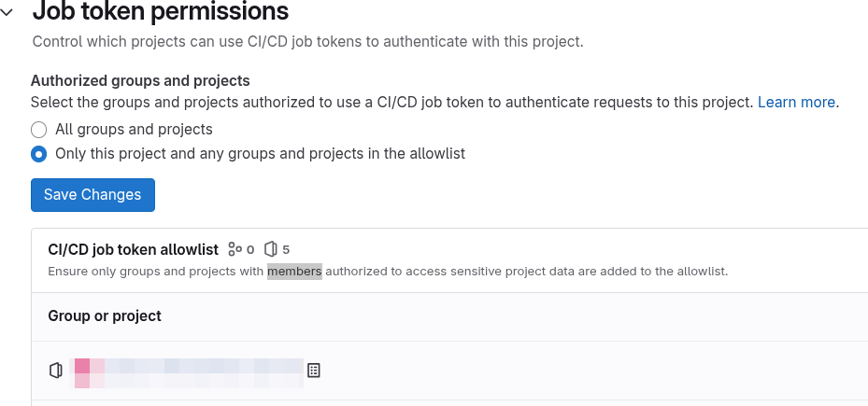Click the highlighted word members
Screen dimensions: 868x406
(294, 272)
